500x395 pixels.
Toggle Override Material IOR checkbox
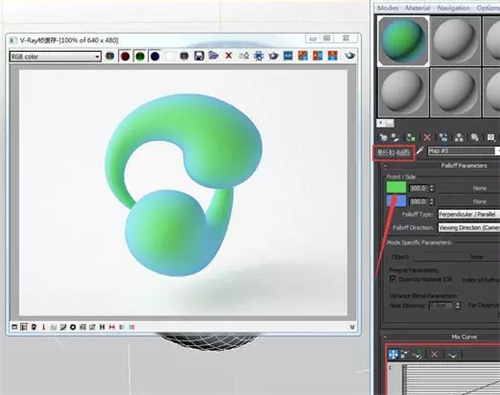pos(393,279)
